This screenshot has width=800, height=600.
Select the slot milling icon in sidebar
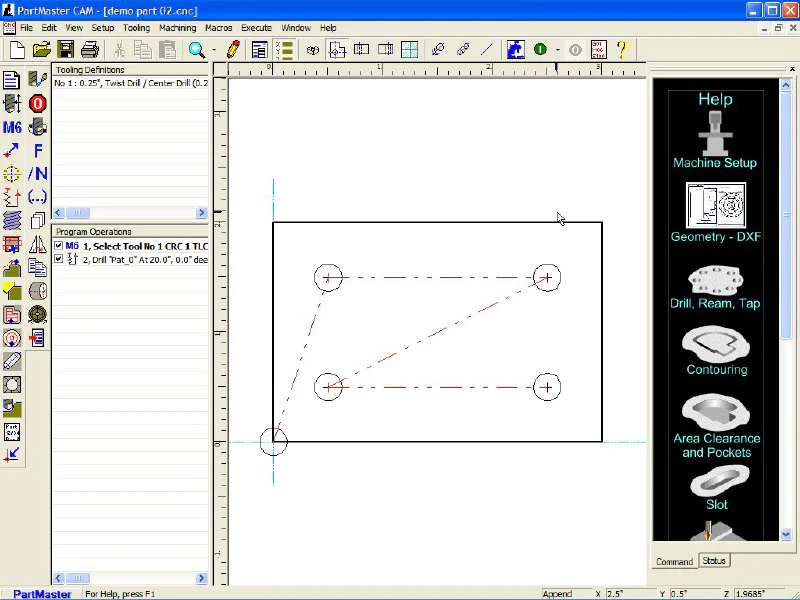coord(12,361)
